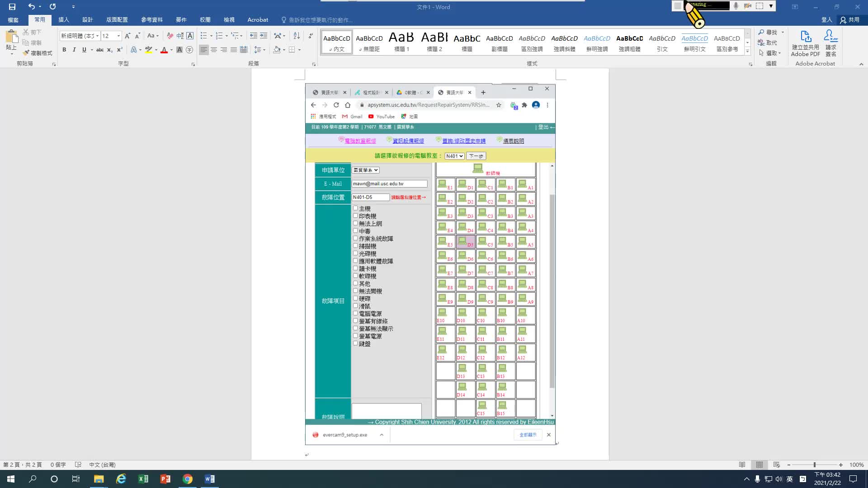This screenshot has height=488, width=868.
Task: Switch to web layout view in status bar
Action: tap(777, 465)
